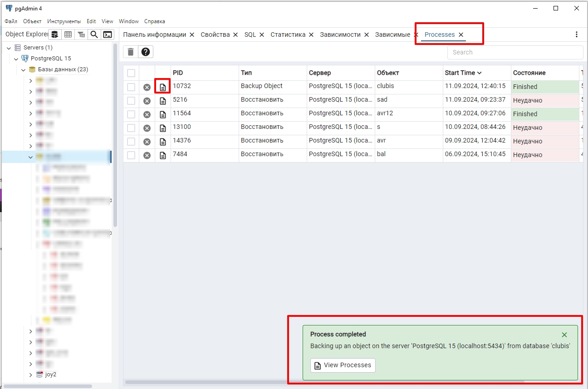Open the Объект menu
Screen dimensions: 588x389
(32, 21)
